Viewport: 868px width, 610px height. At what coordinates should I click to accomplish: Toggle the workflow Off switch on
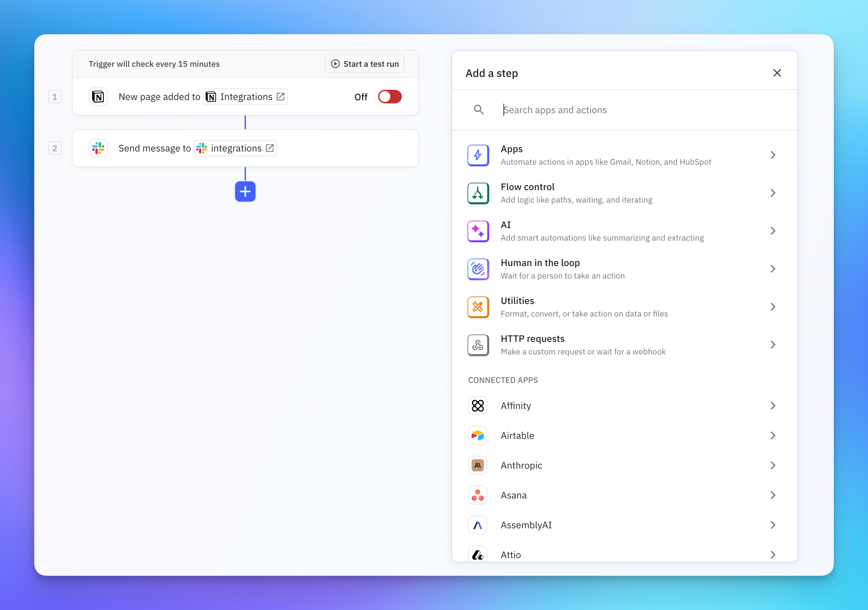[389, 97]
